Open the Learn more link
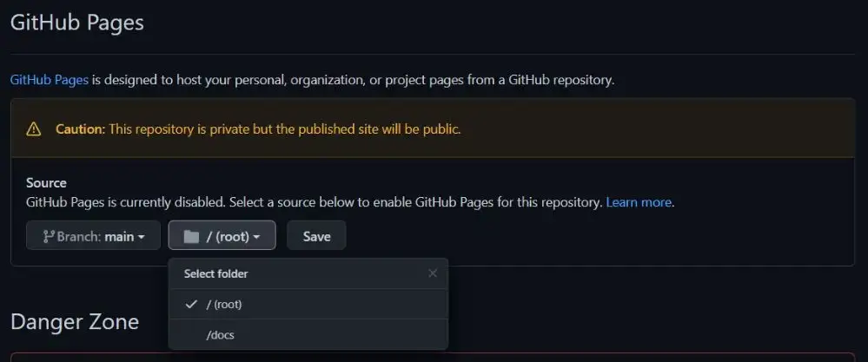Viewport: 868px width, 362px height. (639, 202)
